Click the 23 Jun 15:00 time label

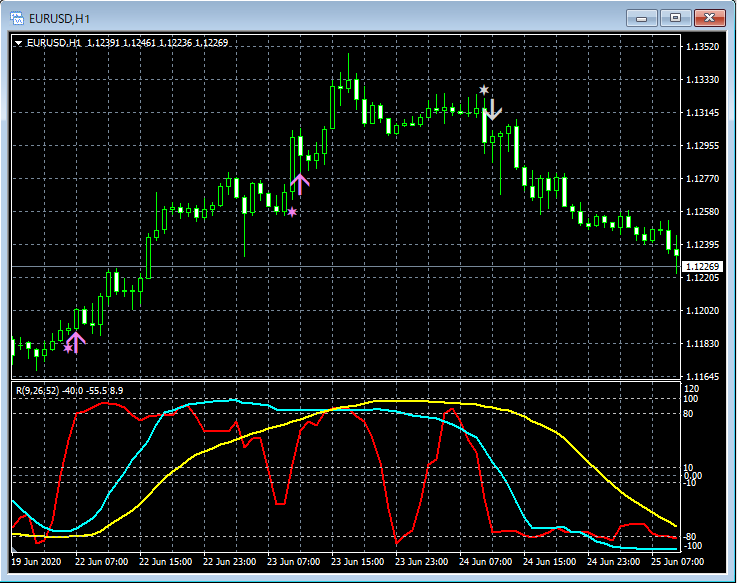[357, 562]
